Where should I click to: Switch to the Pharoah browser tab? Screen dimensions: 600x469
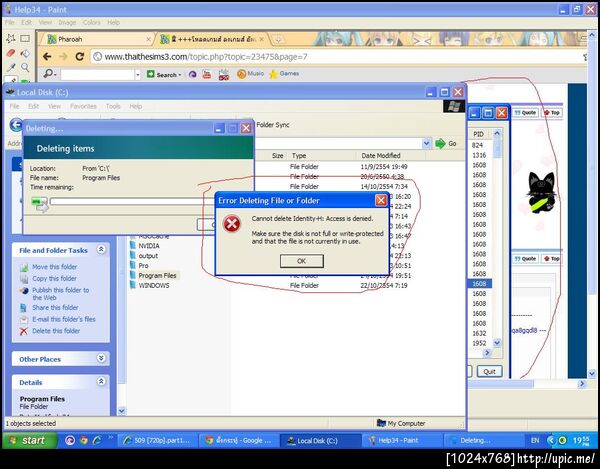pyautogui.click(x=96, y=39)
